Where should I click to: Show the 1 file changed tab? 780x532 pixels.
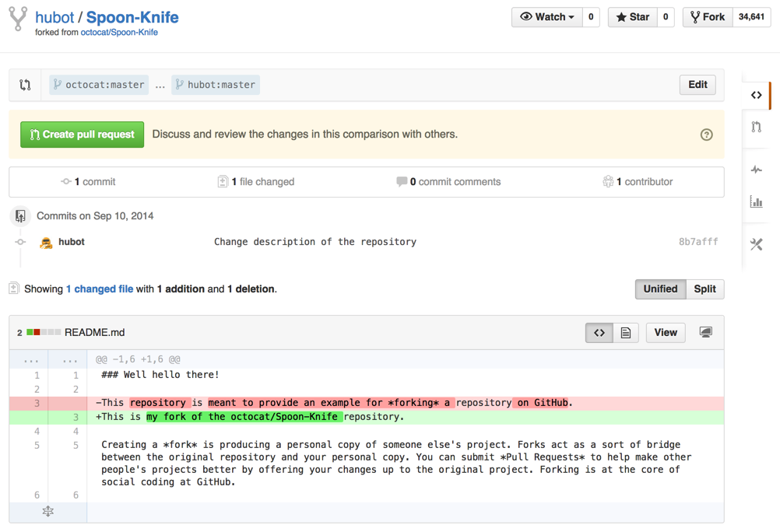256,182
